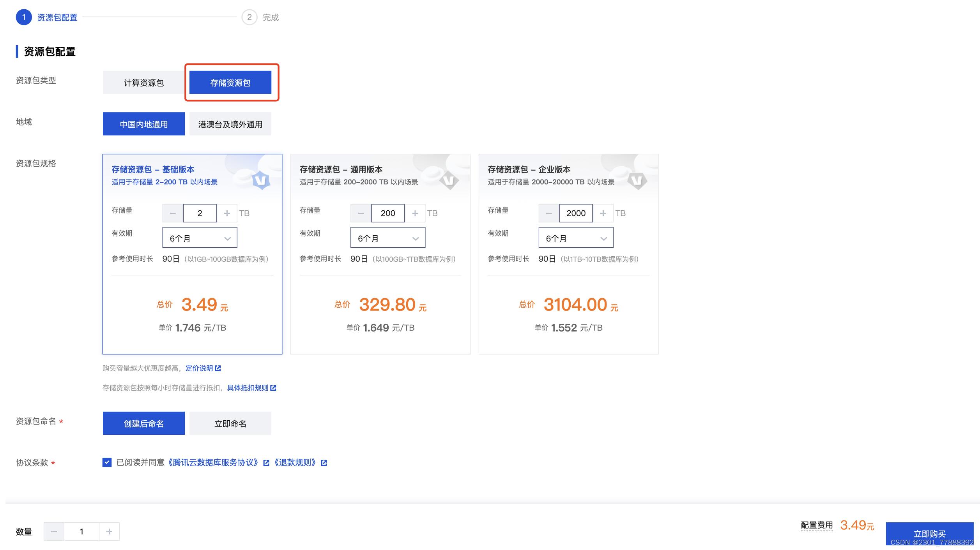Viewport: 980px width, 550px height.
Task: Open 有效期 dropdown in 企业版本 card
Action: (576, 238)
